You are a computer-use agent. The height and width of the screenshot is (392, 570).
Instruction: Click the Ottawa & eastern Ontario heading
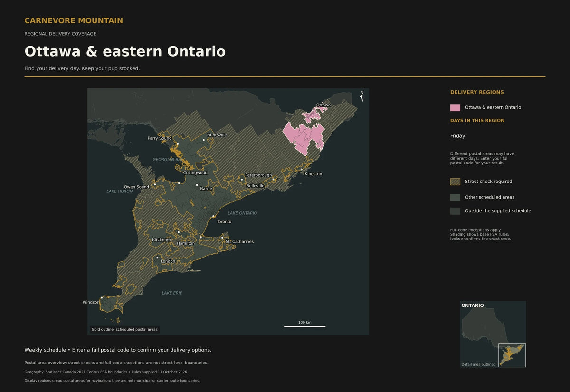[125, 51]
